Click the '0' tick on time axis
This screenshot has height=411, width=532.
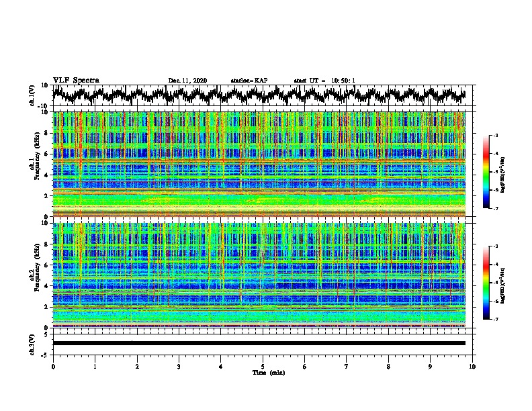pyautogui.click(x=53, y=367)
